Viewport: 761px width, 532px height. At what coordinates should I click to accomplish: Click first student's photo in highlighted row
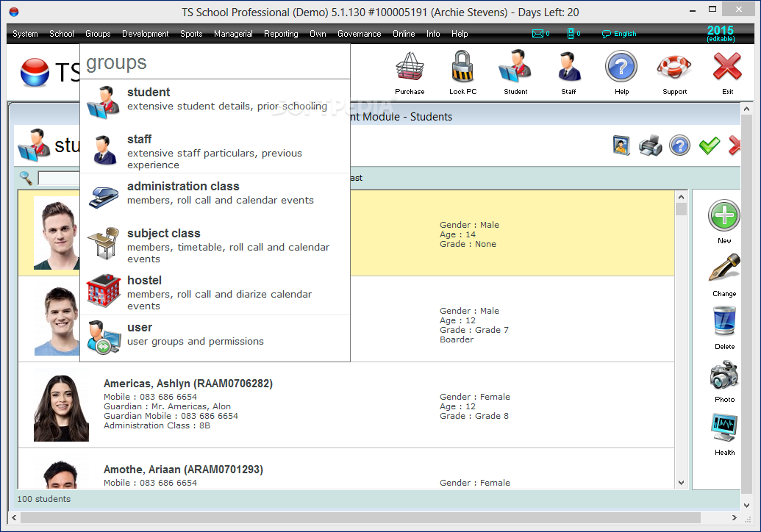coord(57,234)
